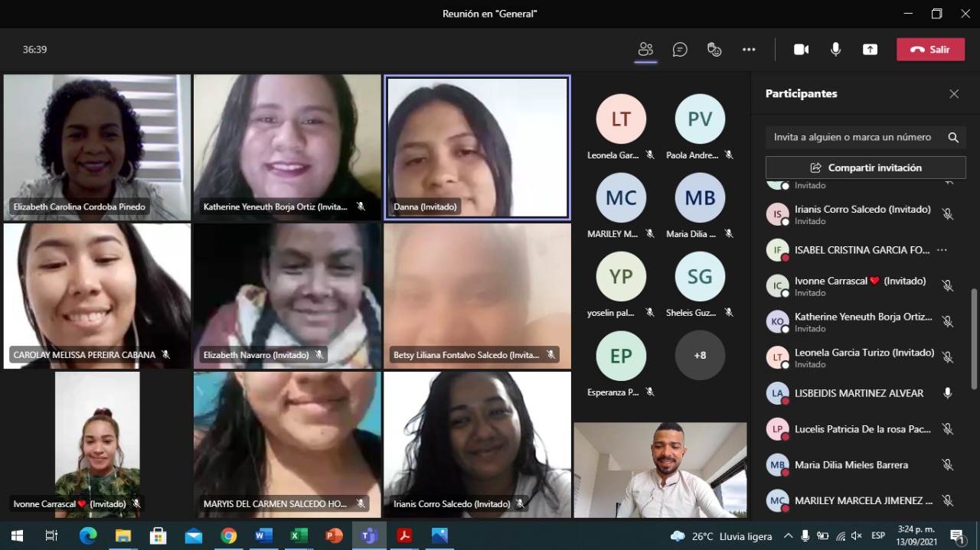Image resolution: width=980 pixels, height=550 pixels.
Task: Click the Salir button to leave
Action: coord(930,50)
